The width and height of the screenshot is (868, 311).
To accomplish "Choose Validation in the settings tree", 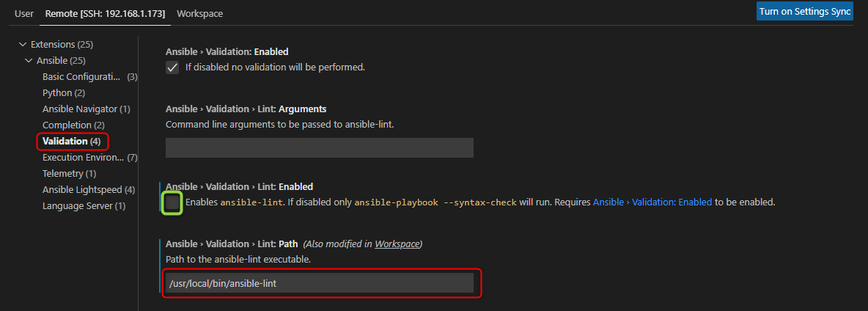I will [x=71, y=141].
